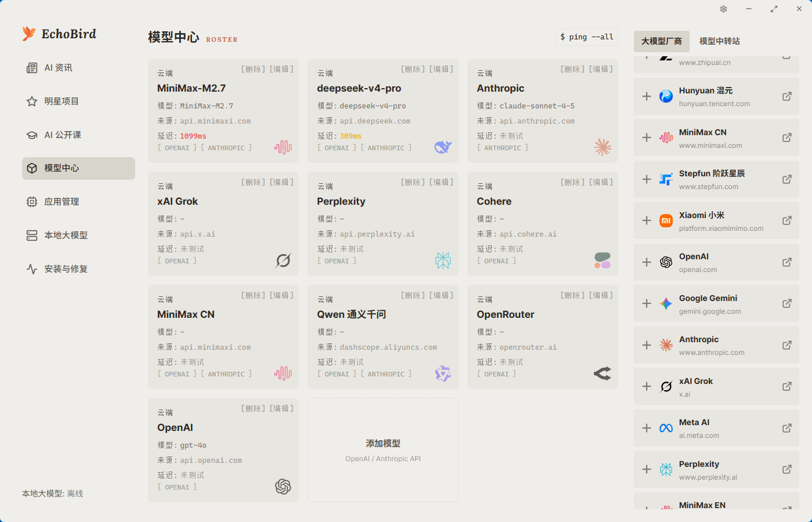Click the Anthropic card starburst logo

click(603, 147)
